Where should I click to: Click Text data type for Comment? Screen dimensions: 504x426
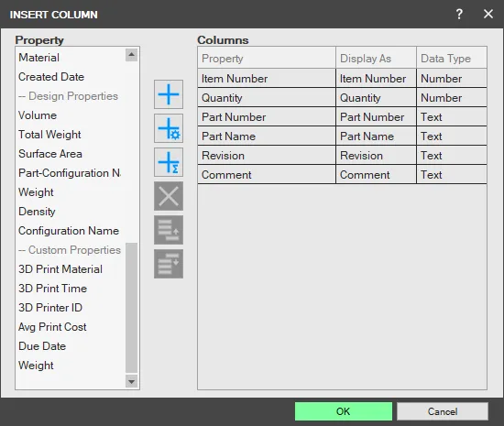pyautogui.click(x=452, y=175)
